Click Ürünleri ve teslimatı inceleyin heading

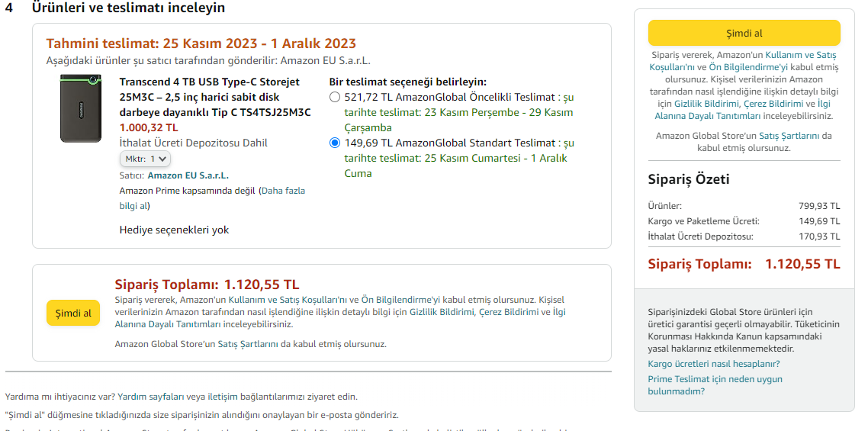tap(128, 8)
